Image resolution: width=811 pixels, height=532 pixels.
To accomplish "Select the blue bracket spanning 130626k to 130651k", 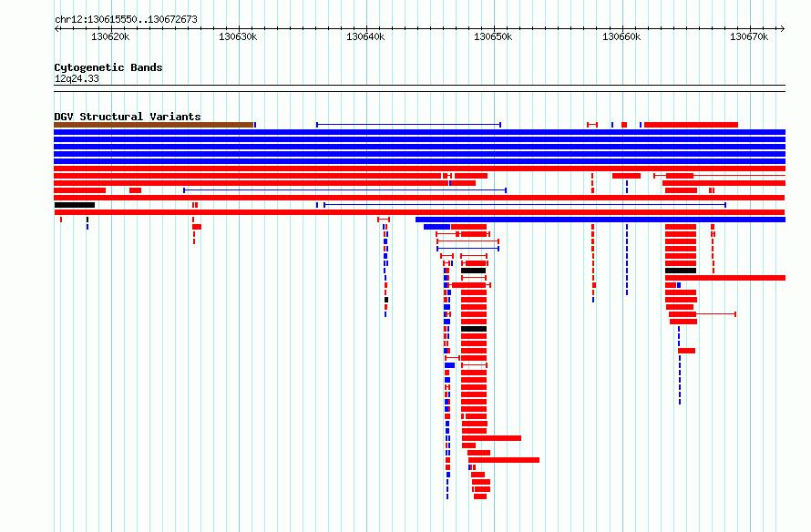I will pyautogui.click(x=345, y=190).
